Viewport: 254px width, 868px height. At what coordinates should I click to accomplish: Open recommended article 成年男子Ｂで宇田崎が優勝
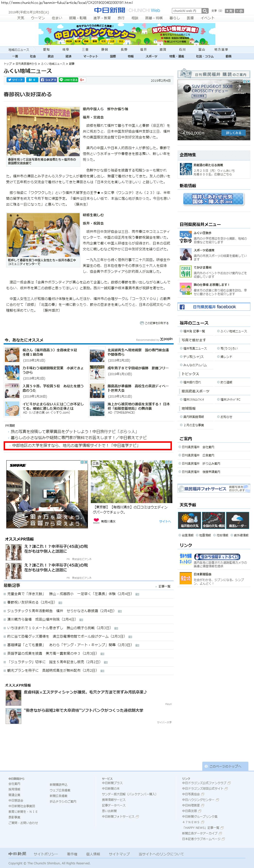[138, 368]
